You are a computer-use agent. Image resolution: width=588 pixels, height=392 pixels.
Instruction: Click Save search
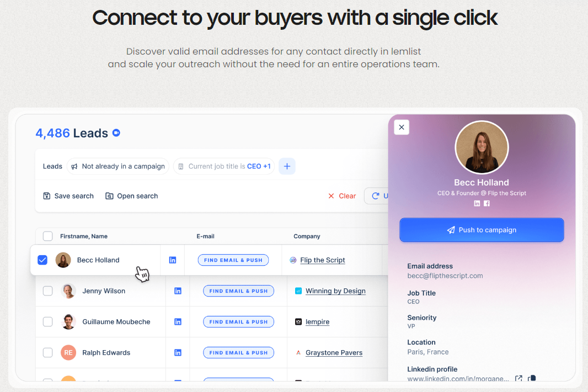[x=68, y=196]
